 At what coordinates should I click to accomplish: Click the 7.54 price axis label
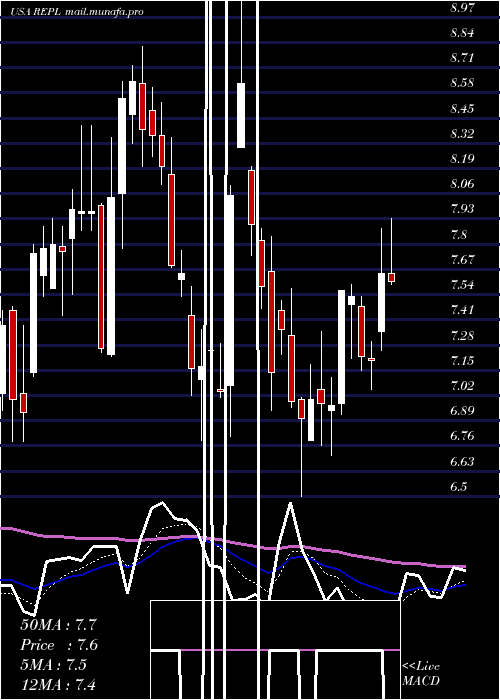[x=462, y=284]
